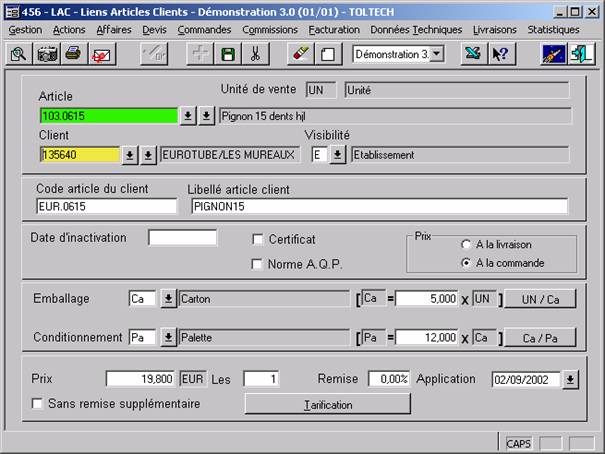Click the Emballage code field Ca
This screenshot has width=605, height=454.
[142, 299]
